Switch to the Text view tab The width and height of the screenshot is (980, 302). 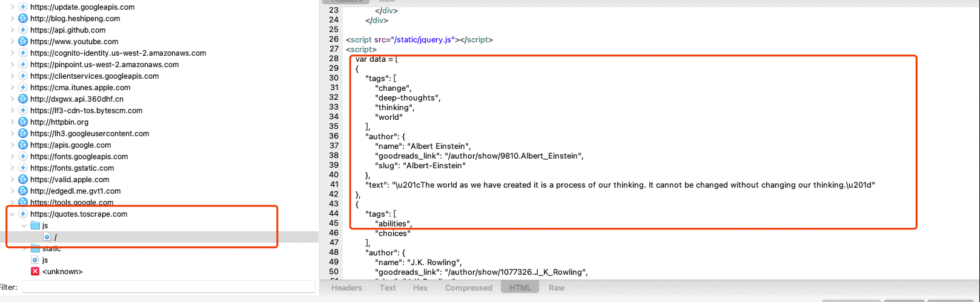(388, 288)
